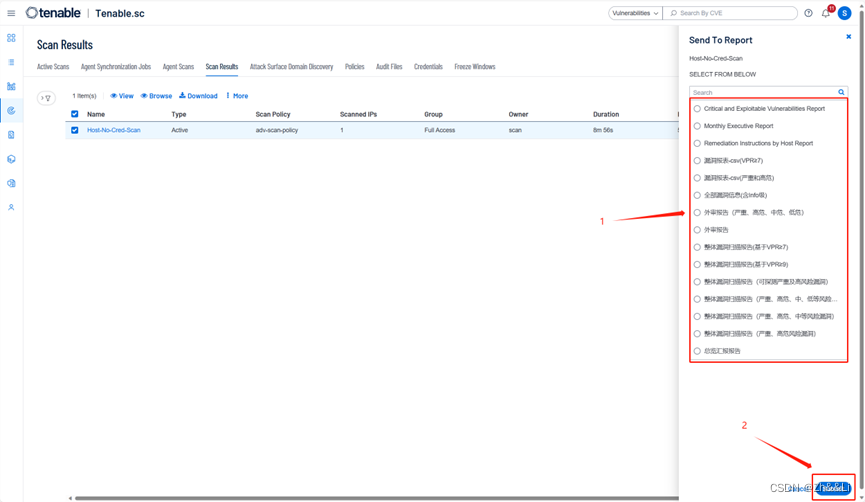The image size is (865, 502).
Task: Switch to the Agent Scans tab
Action: pos(178,67)
